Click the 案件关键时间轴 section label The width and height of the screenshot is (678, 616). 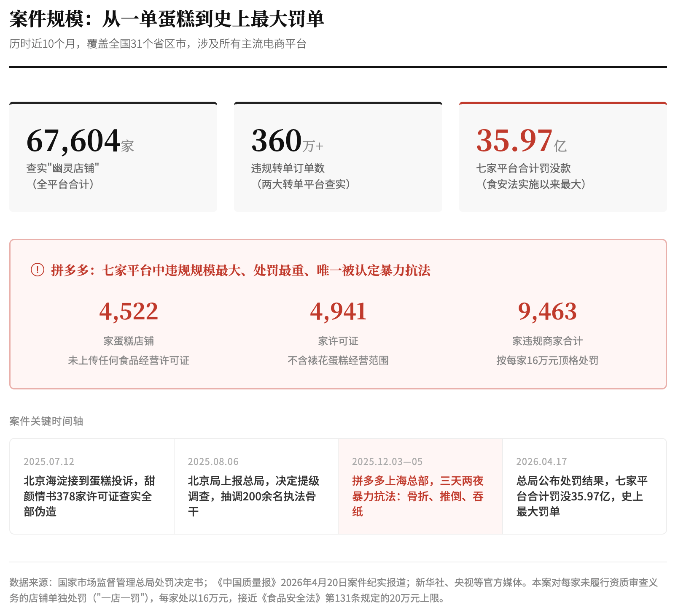coord(46,421)
